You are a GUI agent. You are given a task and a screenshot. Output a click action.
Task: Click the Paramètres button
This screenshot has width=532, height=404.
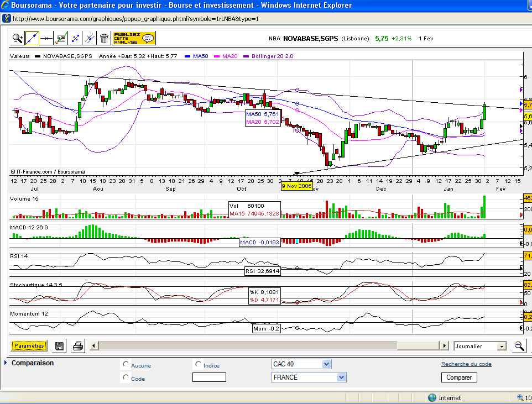[29, 346]
